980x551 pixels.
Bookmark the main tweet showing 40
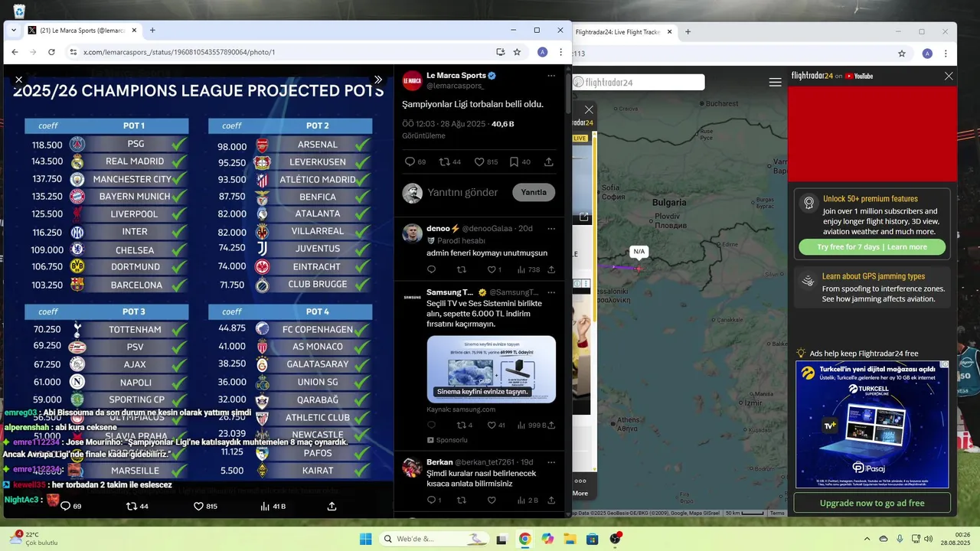pos(520,161)
